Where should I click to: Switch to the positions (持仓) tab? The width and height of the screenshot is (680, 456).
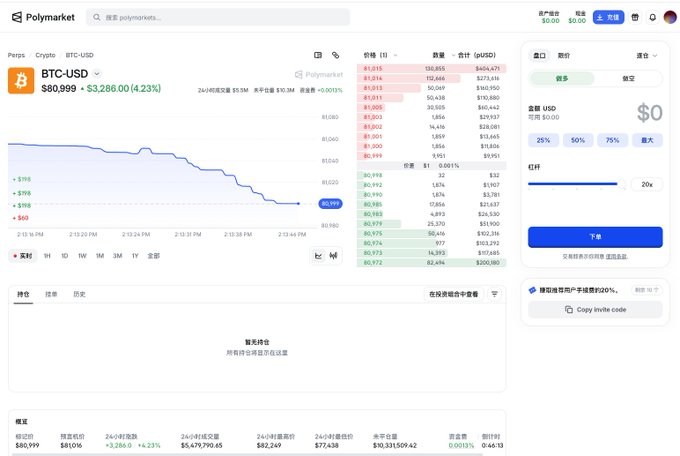point(23,294)
